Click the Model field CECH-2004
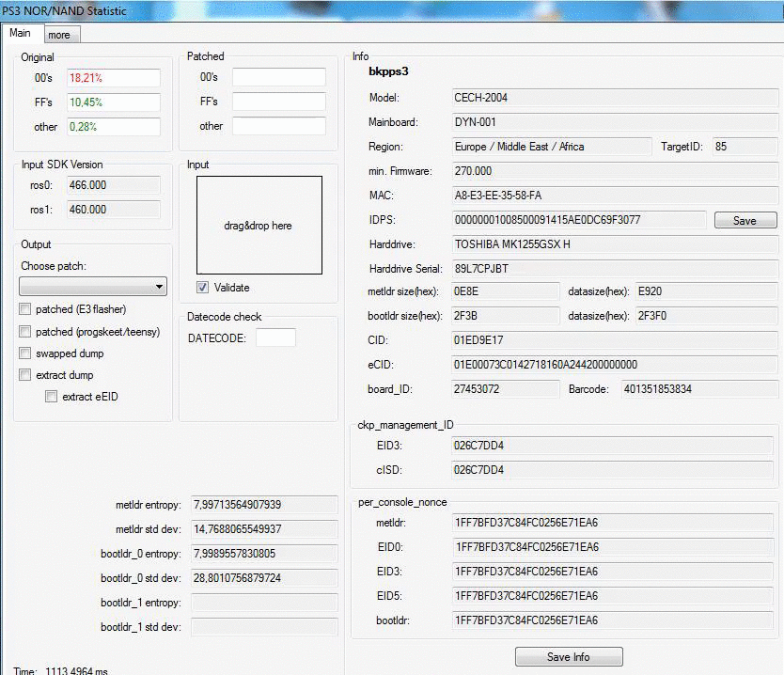Screen dimensions: 784x675 615,98
